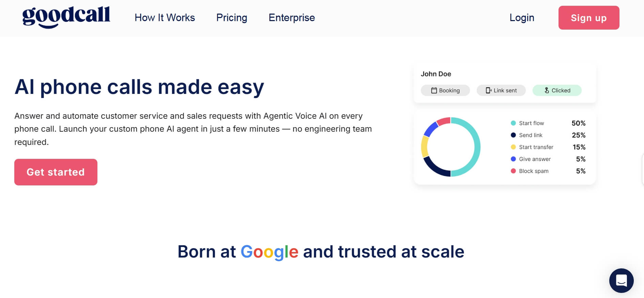Go to the Pricing page

click(x=232, y=18)
